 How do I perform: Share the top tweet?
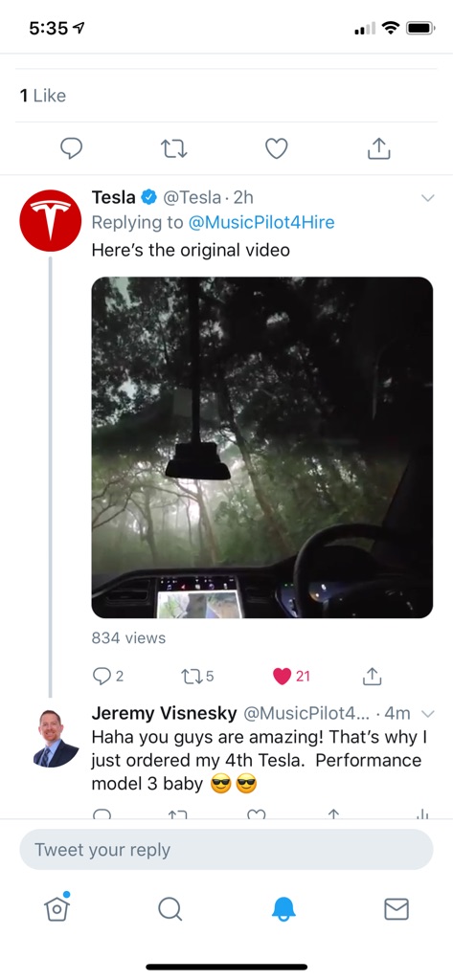point(378,147)
